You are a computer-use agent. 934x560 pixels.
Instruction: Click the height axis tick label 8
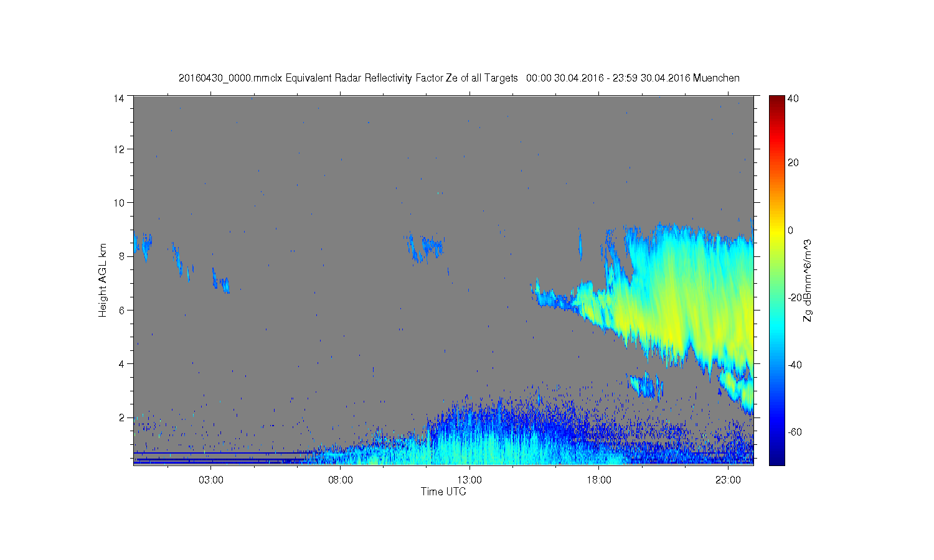(122, 256)
